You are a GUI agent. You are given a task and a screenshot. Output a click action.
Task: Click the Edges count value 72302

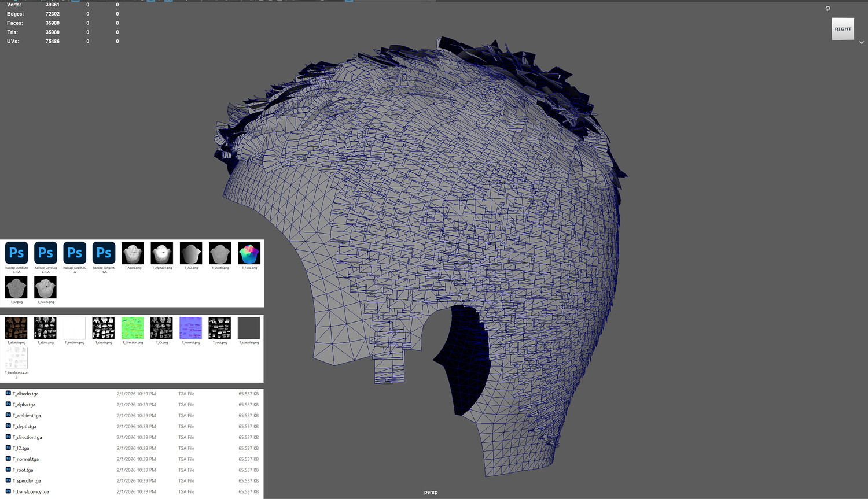click(53, 14)
